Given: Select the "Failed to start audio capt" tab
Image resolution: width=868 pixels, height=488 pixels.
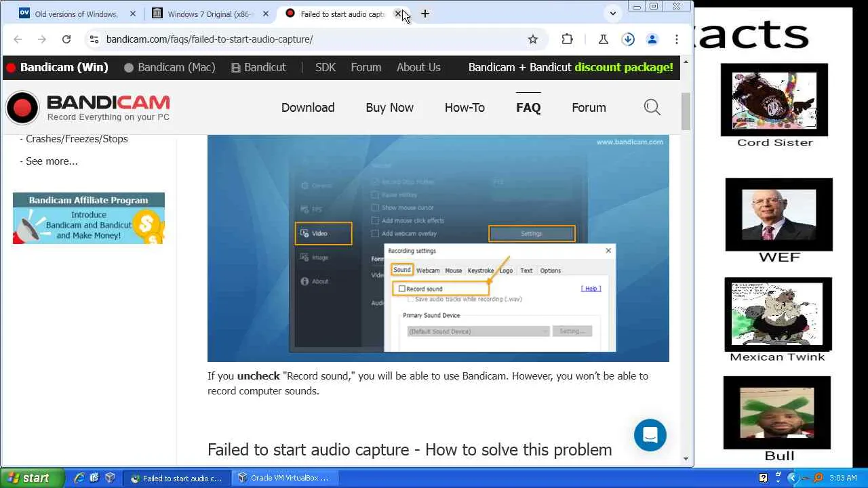Looking at the screenshot, I should [342, 14].
